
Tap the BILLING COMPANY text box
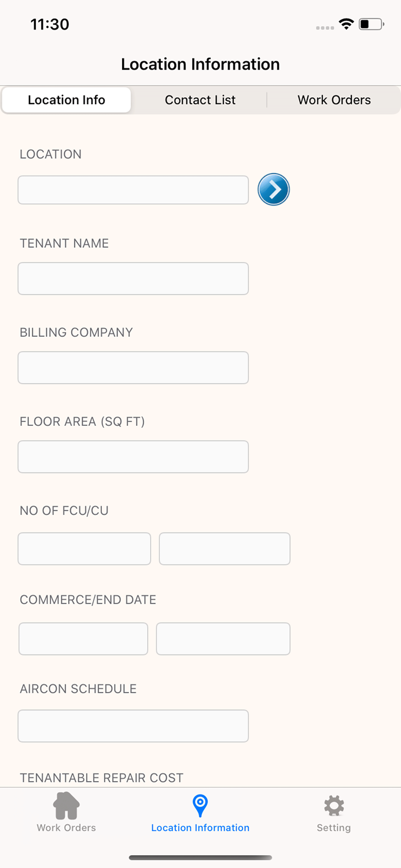click(x=133, y=367)
